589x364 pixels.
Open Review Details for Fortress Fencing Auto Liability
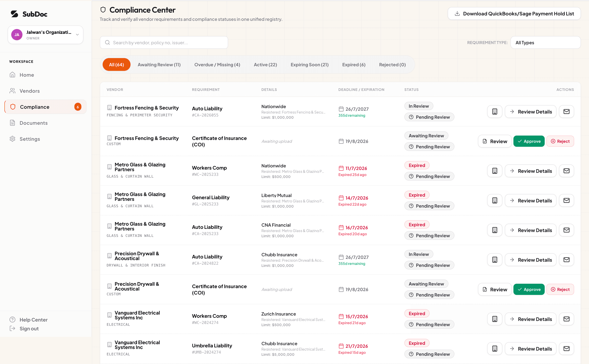click(x=530, y=112)
